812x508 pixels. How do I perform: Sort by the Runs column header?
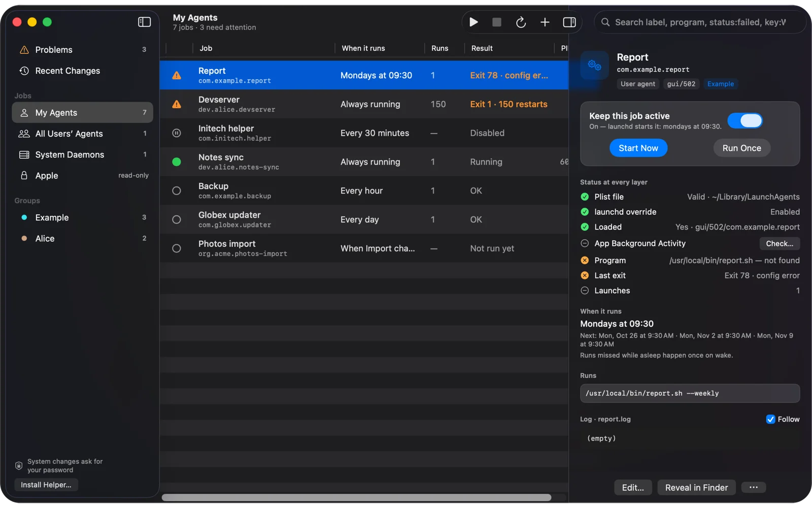pyautogui.click(x=444, y=48)
